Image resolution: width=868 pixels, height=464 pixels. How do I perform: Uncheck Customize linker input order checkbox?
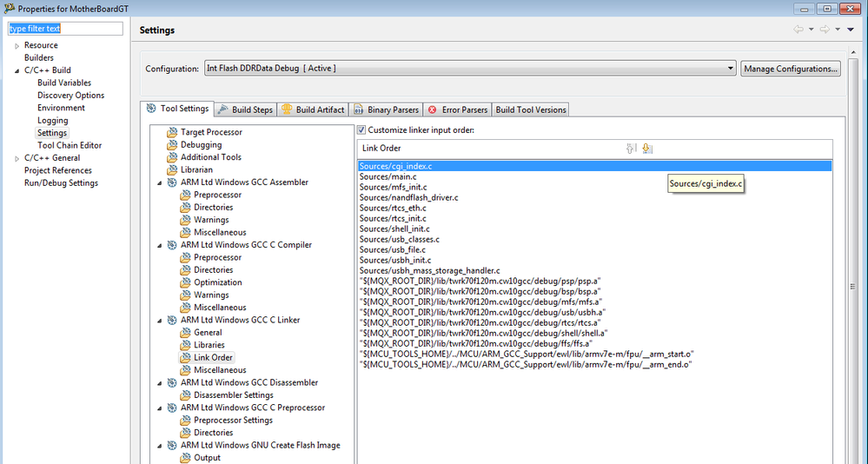[x=361, y=130]
